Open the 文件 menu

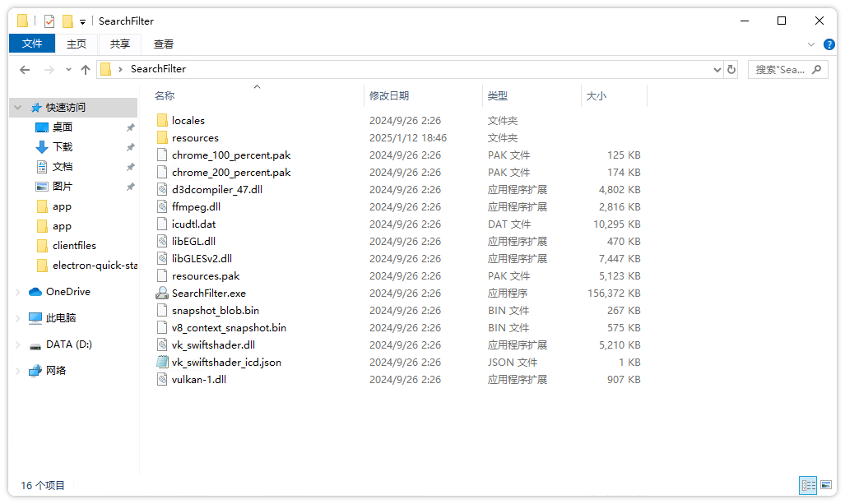pyautogui.click(x=31, y=44)
